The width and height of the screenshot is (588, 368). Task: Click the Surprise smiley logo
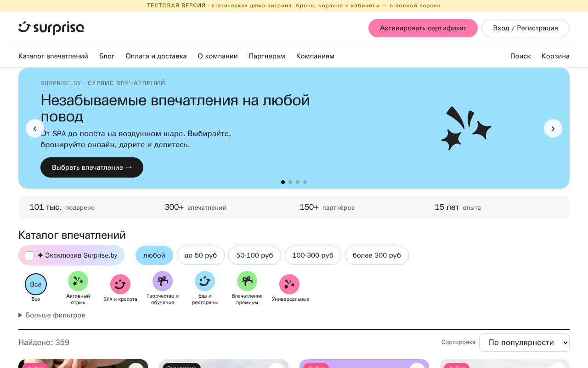click(51, 28)
